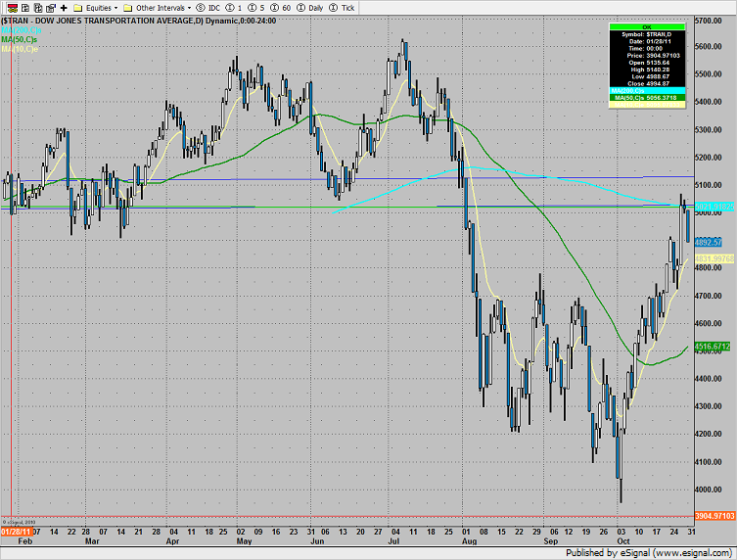Click the Equities text label
This screenshot has width=737, height=560.
tap(99, 8)
